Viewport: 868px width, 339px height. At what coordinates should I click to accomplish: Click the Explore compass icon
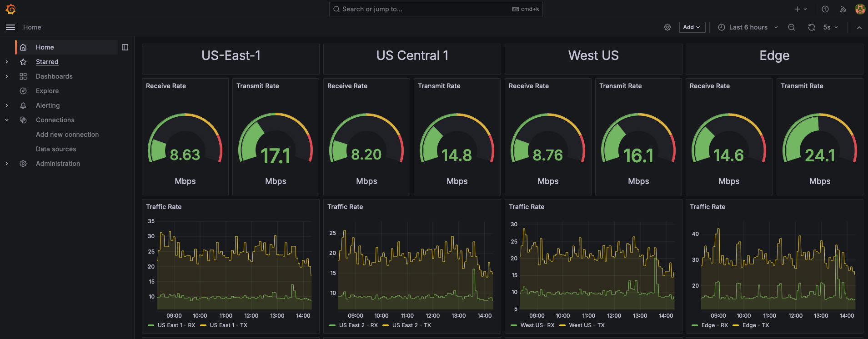(23, 91)
